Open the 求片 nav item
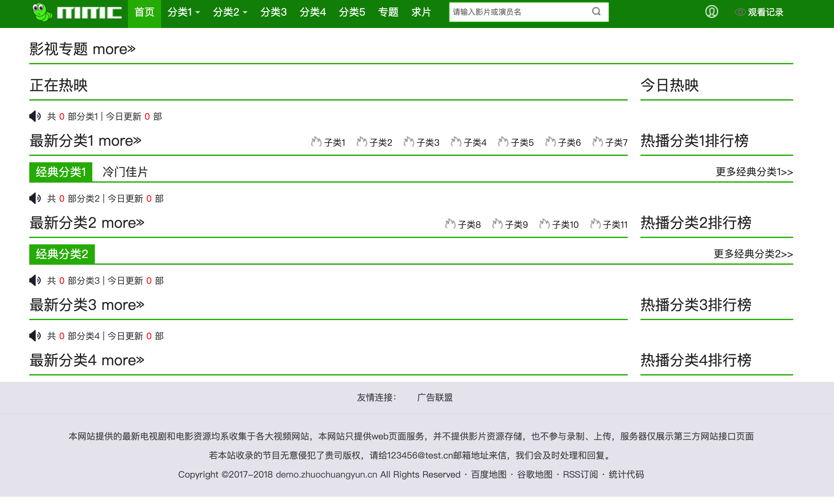834x504 pixels. coord(421,12)
